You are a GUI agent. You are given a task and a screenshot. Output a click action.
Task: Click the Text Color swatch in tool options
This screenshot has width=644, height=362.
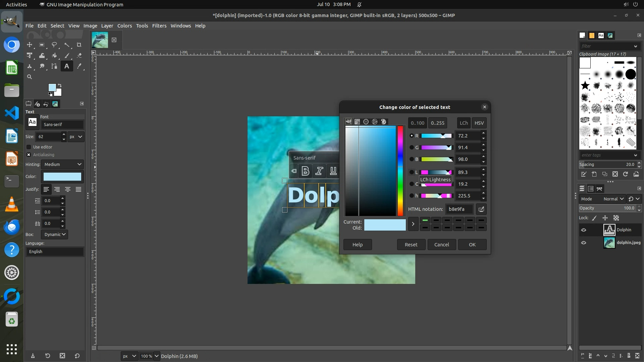click(62, 177)
